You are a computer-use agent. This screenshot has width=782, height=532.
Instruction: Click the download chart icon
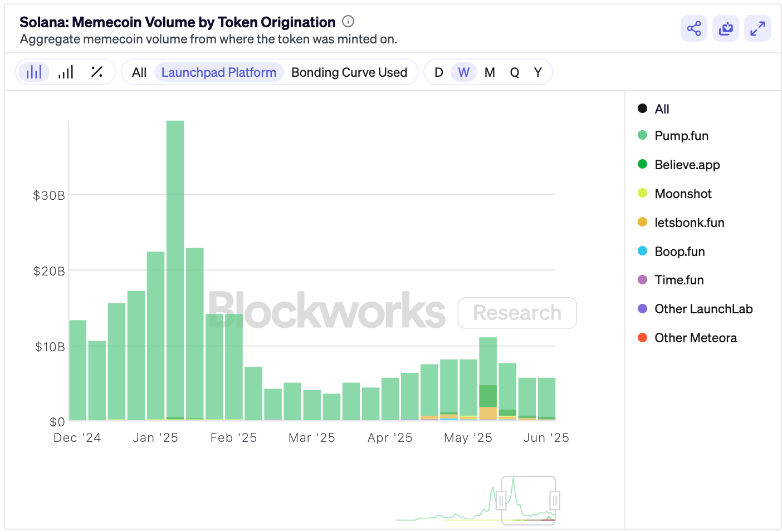[x=726, y=28]
